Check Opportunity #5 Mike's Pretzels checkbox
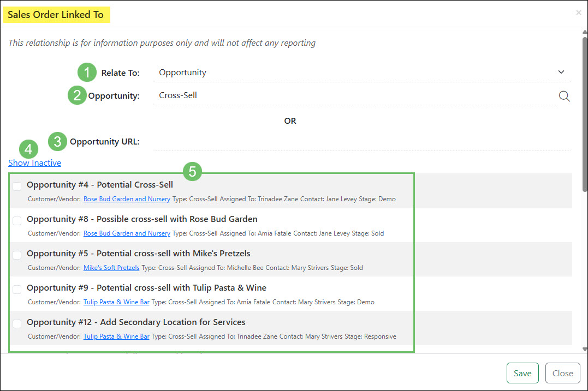Image resolution: width=588 pixels, height=391 pixels. pos(16,255)
